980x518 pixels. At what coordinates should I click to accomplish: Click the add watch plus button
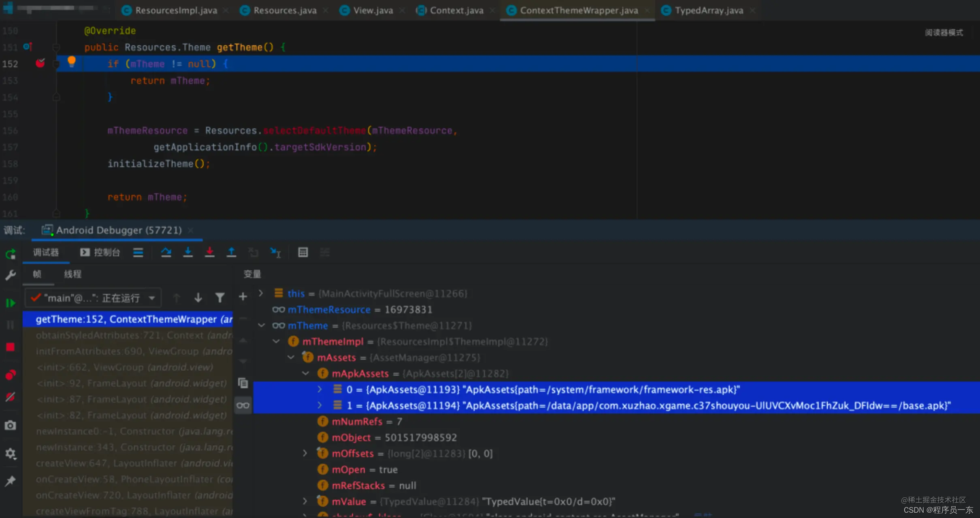(243, 297)
